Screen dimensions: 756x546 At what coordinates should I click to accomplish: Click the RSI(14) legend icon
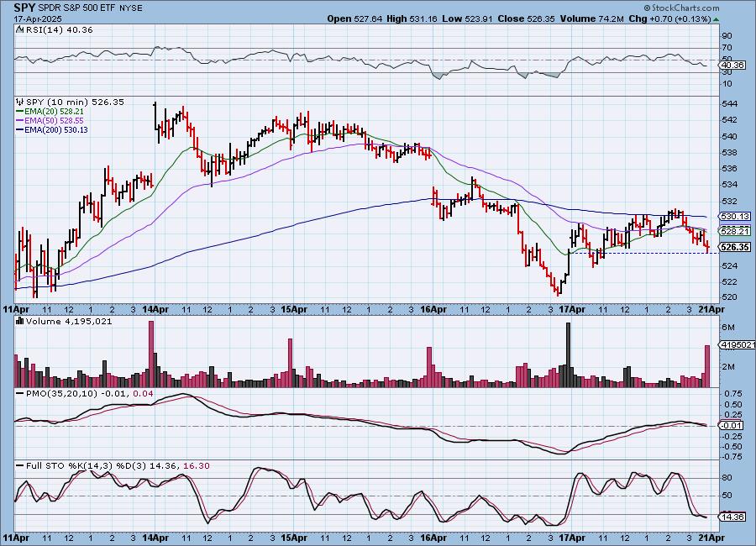[x=19, y=29]
